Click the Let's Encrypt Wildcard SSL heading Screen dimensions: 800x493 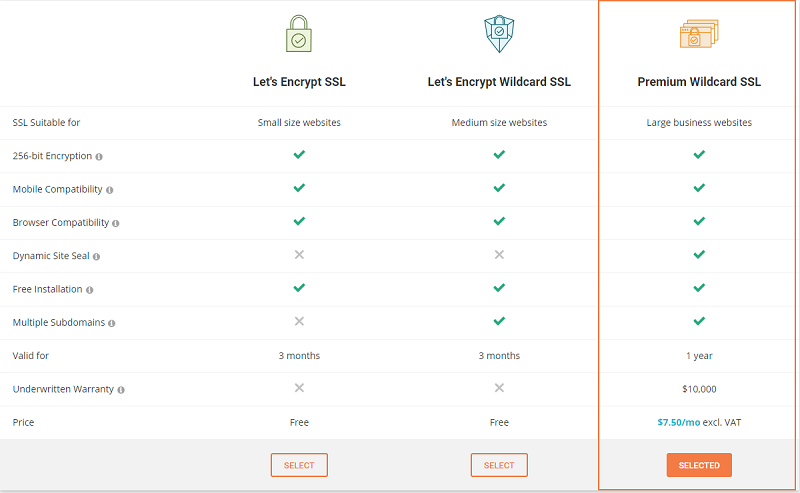[499, 82]
